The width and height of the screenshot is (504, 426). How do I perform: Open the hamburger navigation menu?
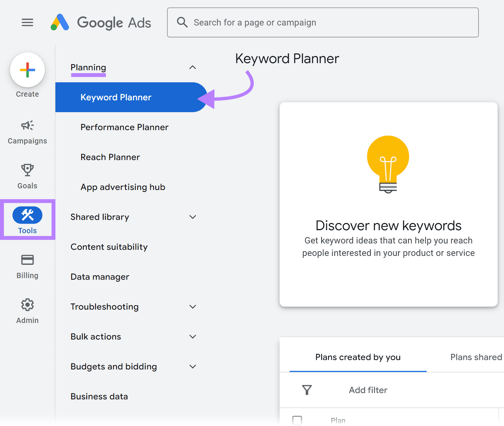click(x=27, y=22)
